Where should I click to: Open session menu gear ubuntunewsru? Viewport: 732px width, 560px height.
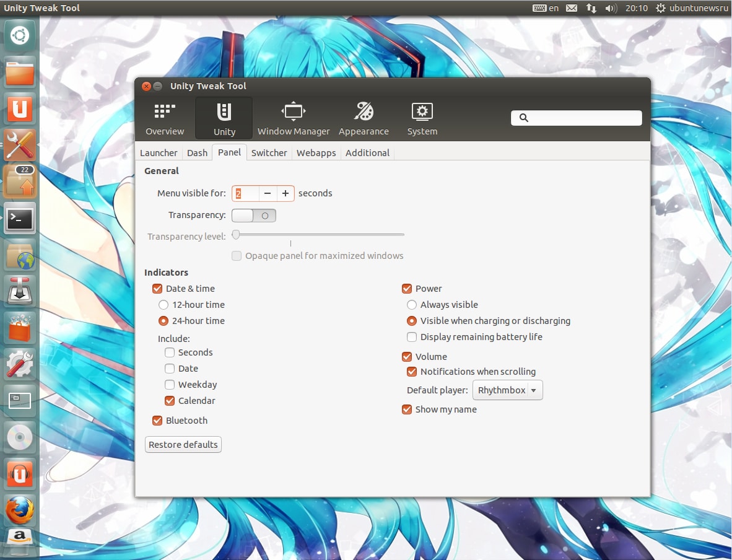point(691,8)
